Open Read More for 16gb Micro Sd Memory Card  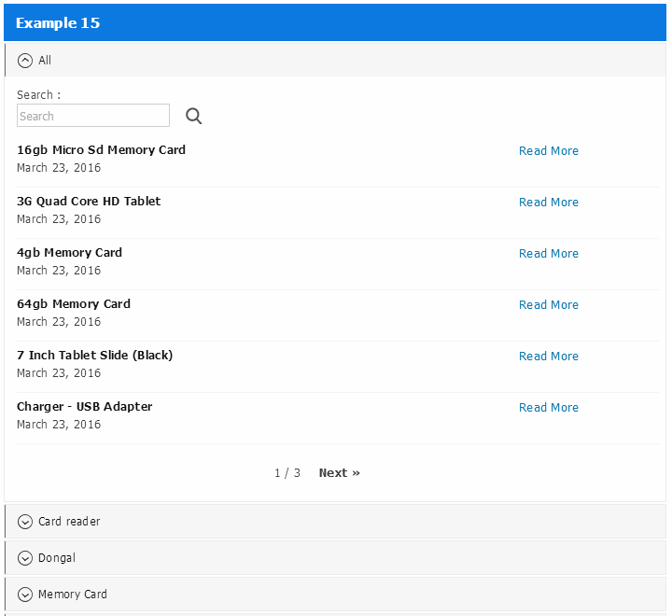[x=549, y=151]
